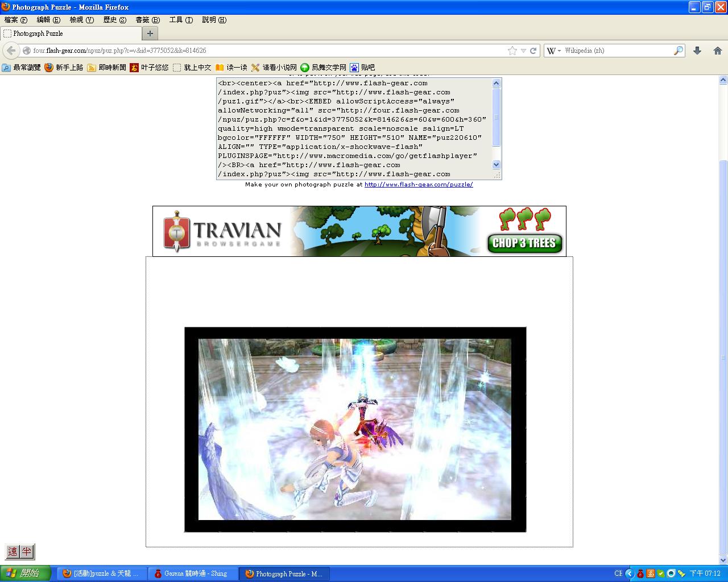The height and width of the screenshot is (582, 728).
Task: Click the photograph puzzle game image
Action: coord(355,430)
